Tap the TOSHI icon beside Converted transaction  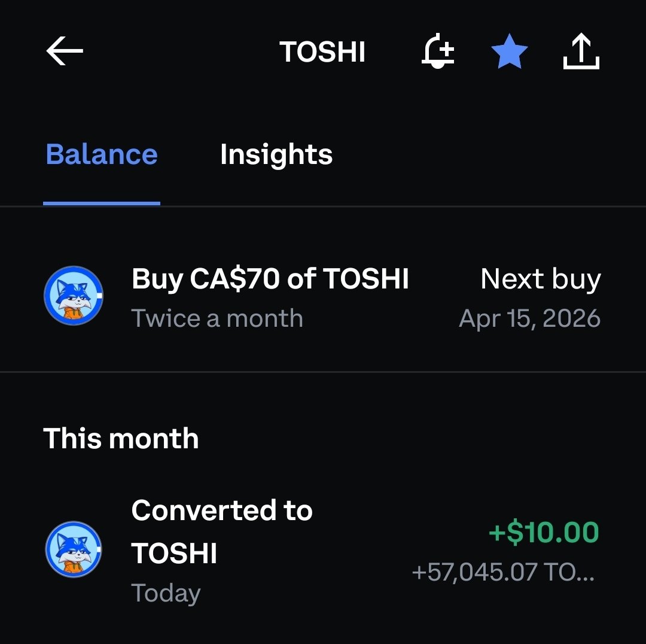pyautogui.click(x=74, y=550)
